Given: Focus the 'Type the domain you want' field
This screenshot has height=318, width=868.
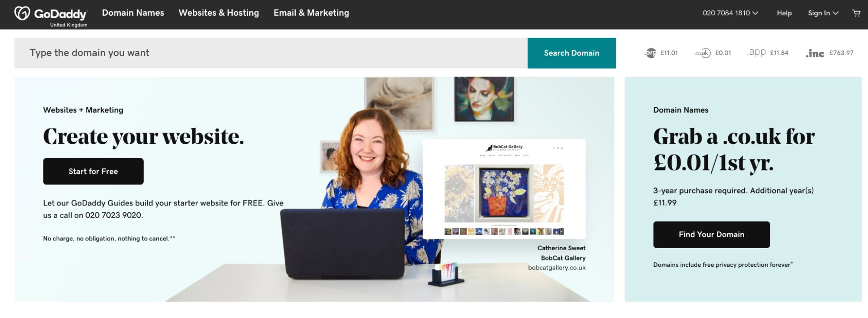Looking at the screenshot, I should coord(271,53).
